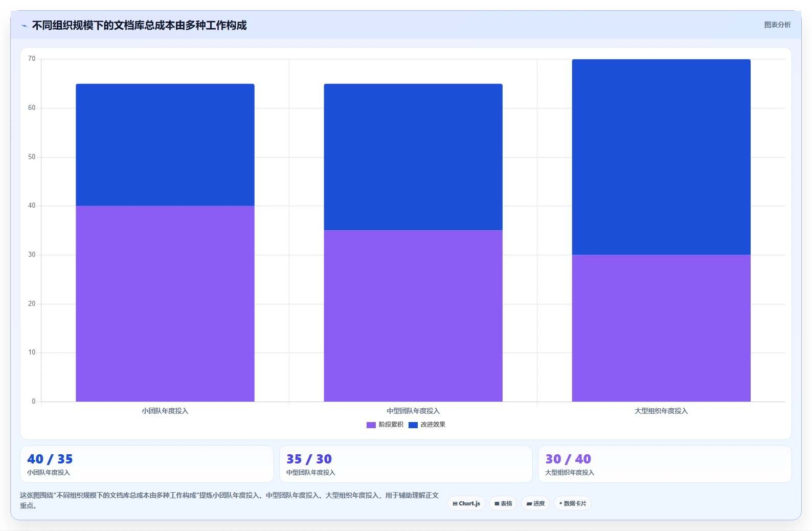
Task: Select the 数据卡片 tag
Action: [x=573, y=503]
